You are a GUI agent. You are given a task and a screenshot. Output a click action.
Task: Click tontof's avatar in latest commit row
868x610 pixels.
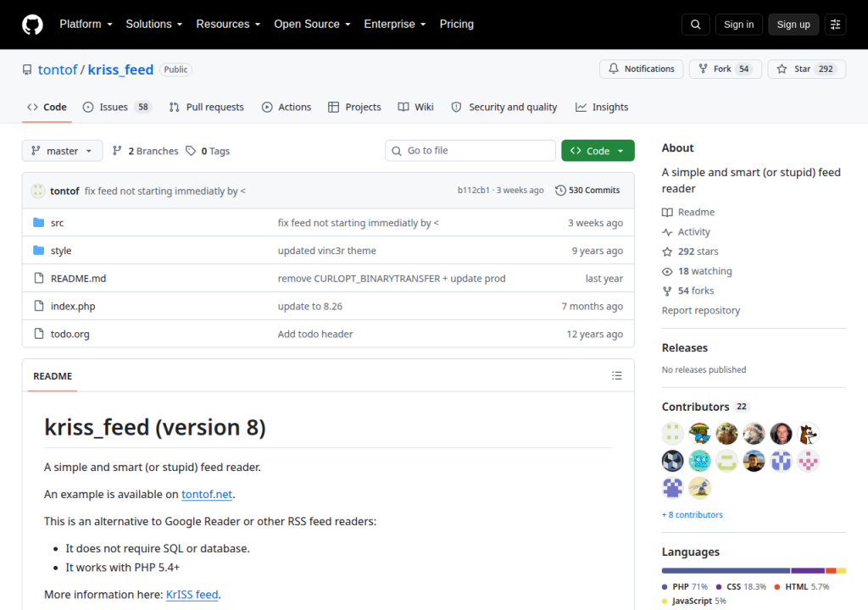pyautogui.click(x=37, y=191)
